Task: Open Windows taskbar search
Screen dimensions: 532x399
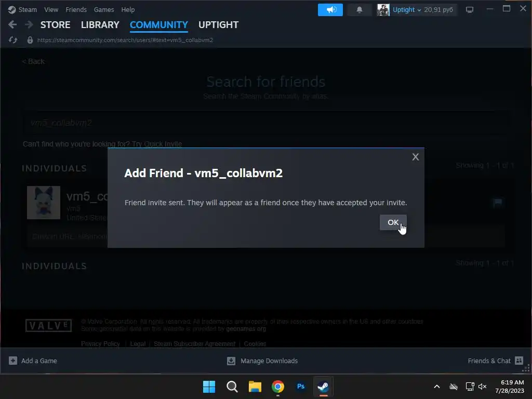Action: pyautogui.click(x=232, y=387)
